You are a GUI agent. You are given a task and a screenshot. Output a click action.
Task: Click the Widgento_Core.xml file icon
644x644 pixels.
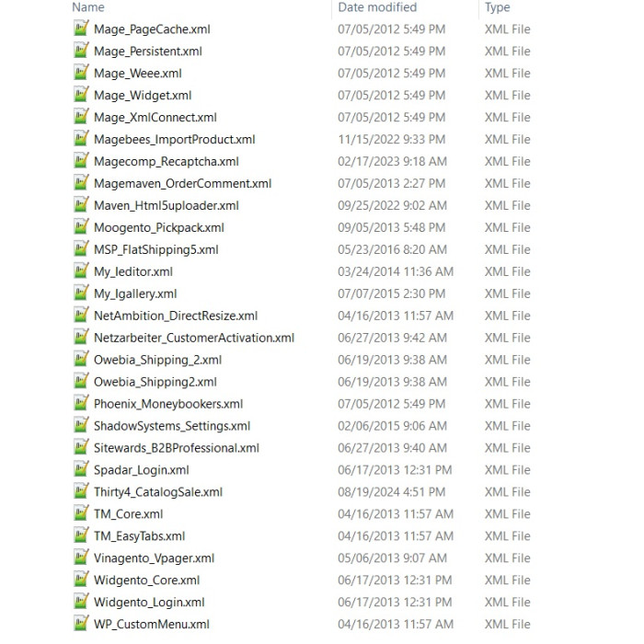click(81, 580)
